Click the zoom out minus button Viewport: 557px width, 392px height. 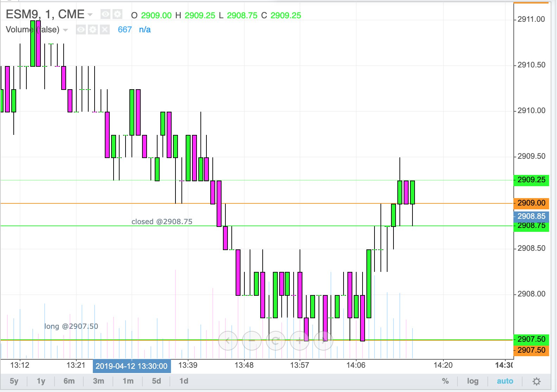pos(252,340)
